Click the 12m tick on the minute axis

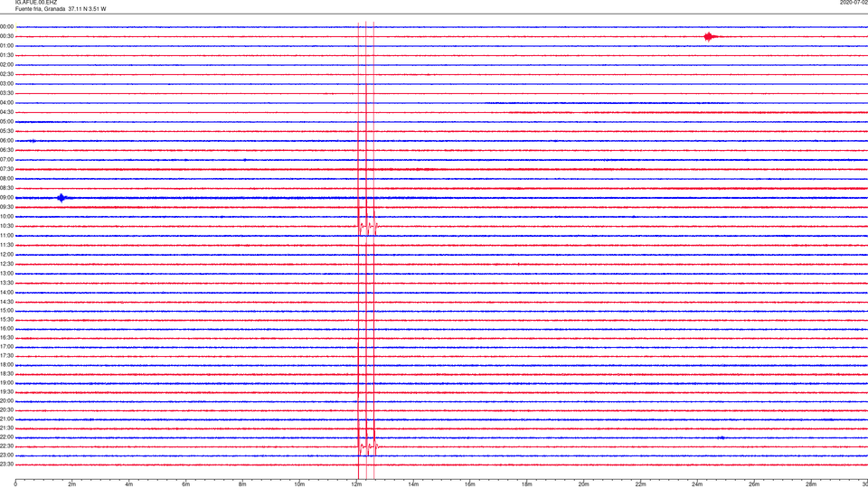356,484
